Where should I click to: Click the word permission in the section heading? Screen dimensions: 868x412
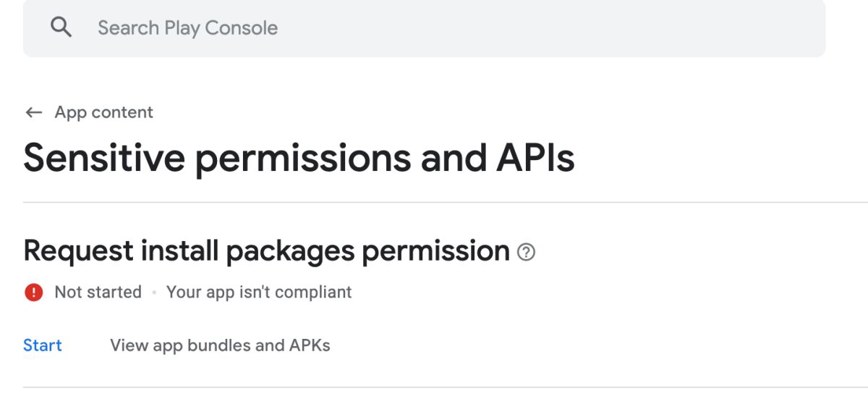pyautogui.click(x=435, y=251)
